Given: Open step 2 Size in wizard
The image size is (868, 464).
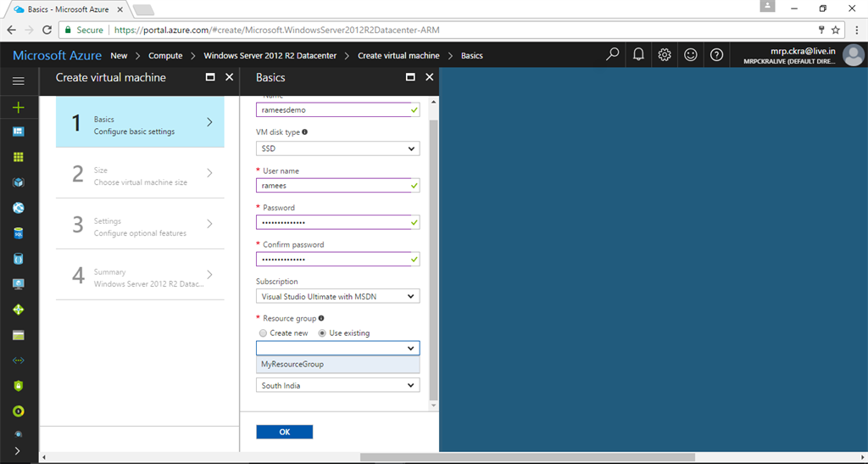Looking at the screenshot, I should (140, 173).
